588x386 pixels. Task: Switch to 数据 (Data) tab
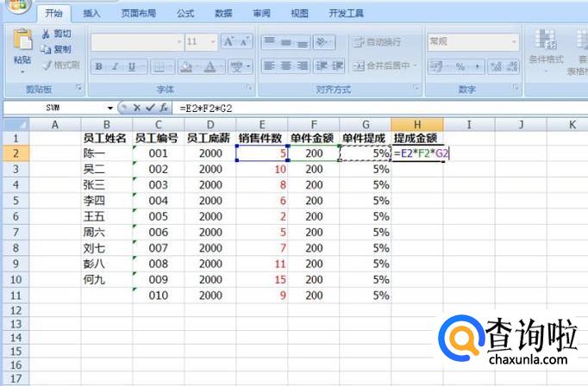(x=223, y=14)
